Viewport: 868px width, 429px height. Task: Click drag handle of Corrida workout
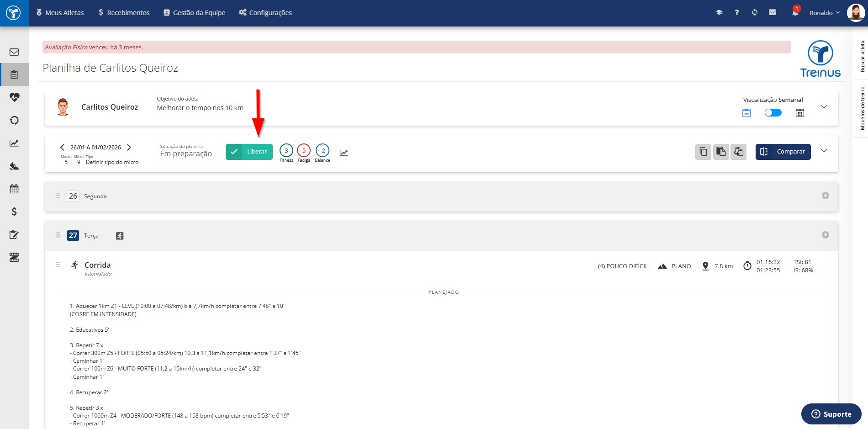pos(58,265)
